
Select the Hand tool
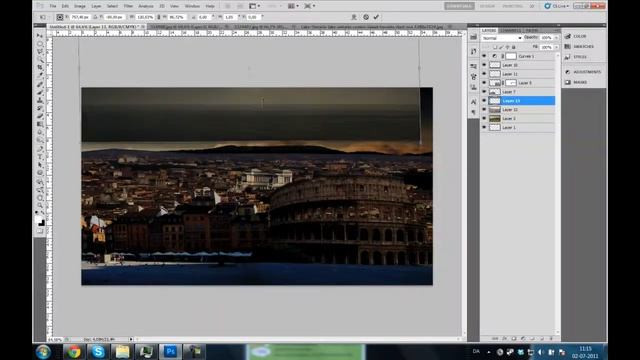pos(40,198)
